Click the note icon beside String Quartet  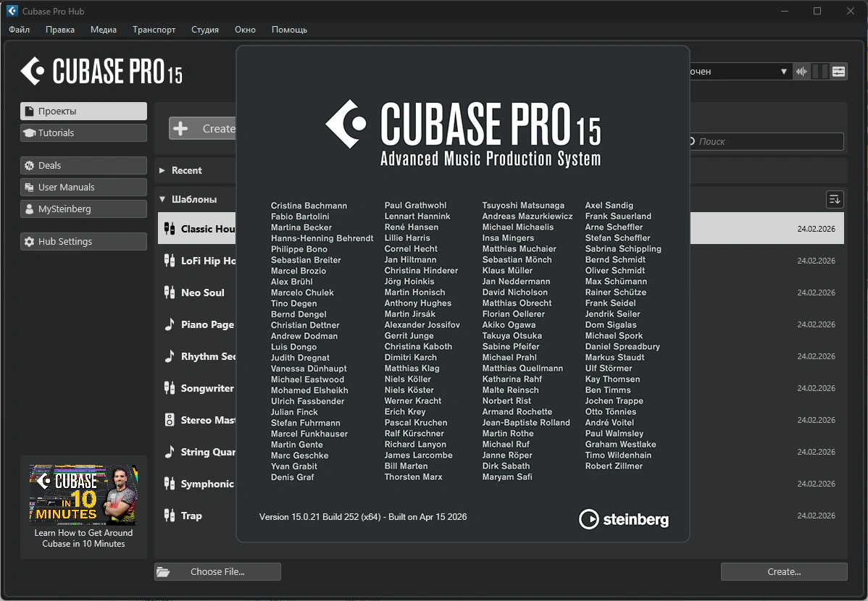tap(170, 452)
